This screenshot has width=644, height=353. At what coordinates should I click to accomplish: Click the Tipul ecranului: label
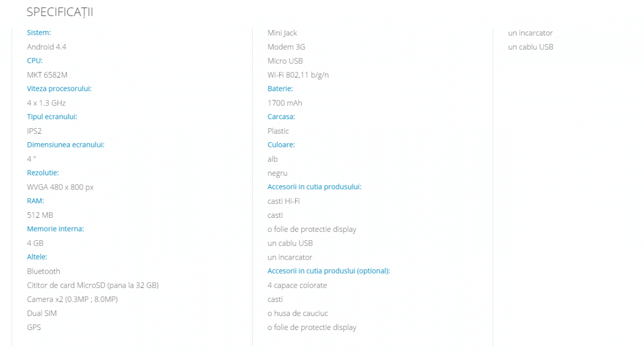(53, 116)
